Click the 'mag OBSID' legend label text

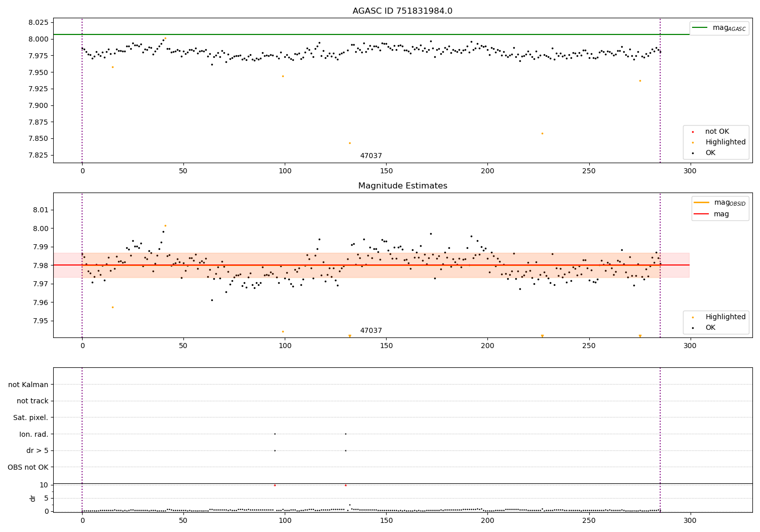tap(730, 203)
